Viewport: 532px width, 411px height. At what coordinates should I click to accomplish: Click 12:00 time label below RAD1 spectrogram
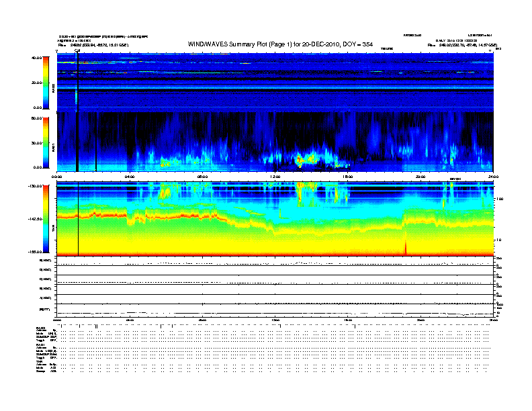(275, 177)
